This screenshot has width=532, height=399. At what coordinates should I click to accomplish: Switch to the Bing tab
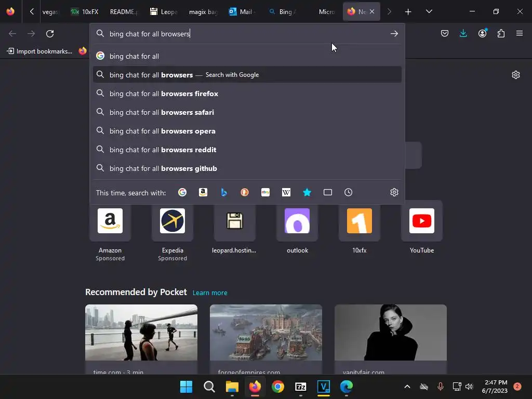tap(282, 12)
